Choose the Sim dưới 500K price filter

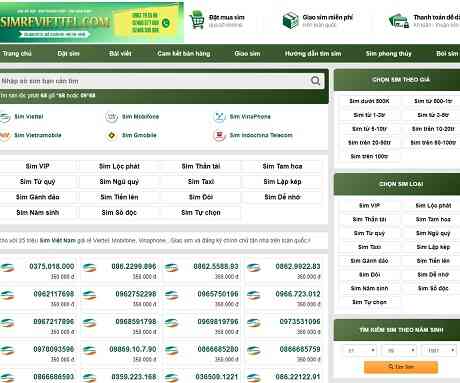coord(369,101)
